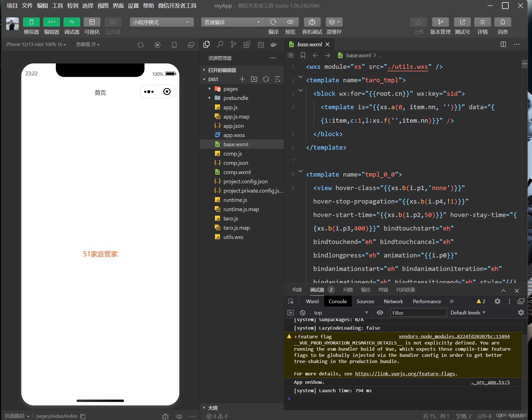Open the 文件 menu
This screenshot has width=532, height=420.
point(27,6)
